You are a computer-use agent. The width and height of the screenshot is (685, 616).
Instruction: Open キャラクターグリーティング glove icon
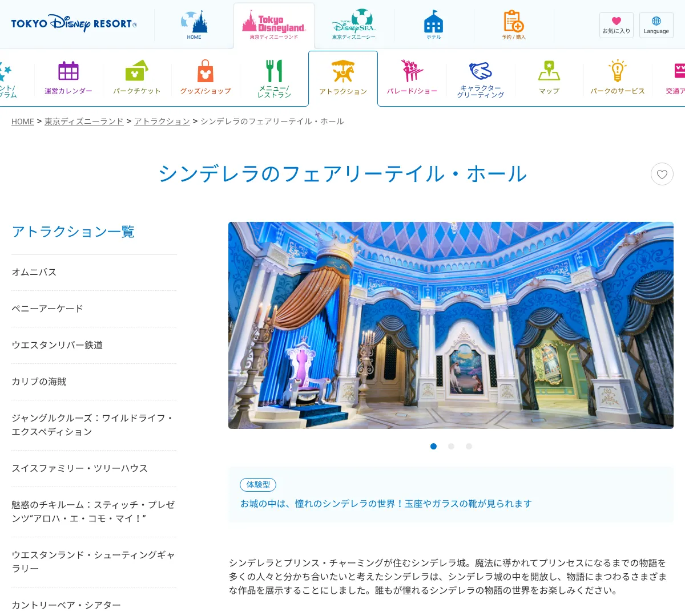pyautogui.click(x=481, y=79)
